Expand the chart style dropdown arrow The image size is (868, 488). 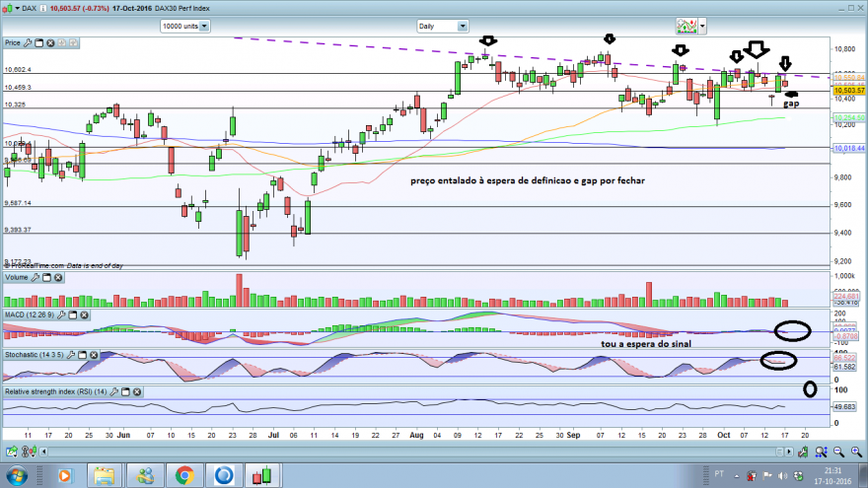[702, 26]
